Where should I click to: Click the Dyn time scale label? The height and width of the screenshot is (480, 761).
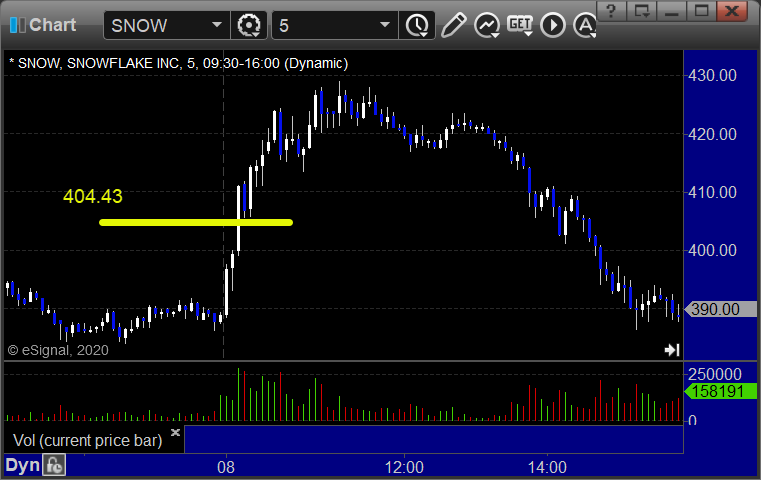pos(22,465)
